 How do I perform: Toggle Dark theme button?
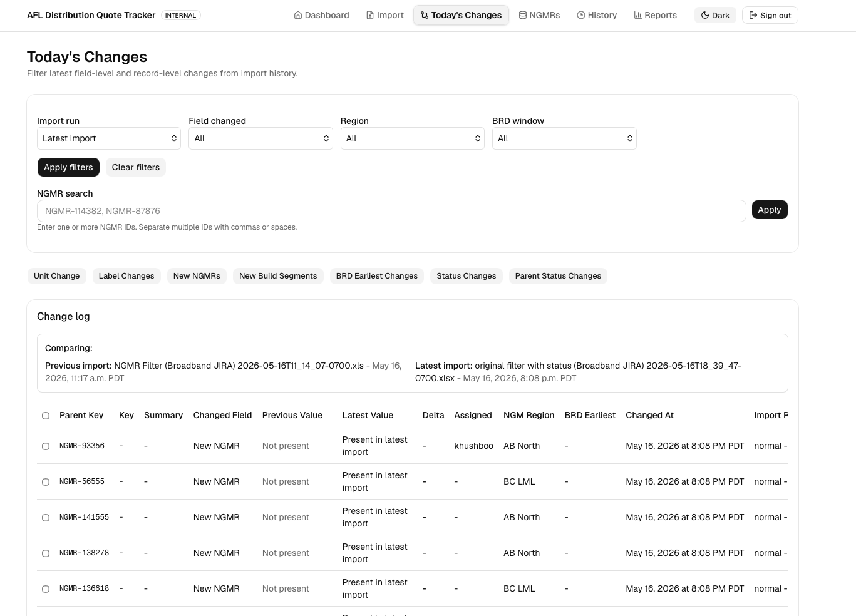[x=715, y=15]
